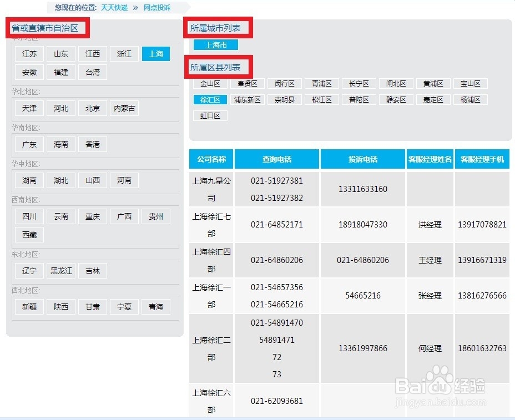Screen dimensions: 515x420
Task: Click complaint phone 18918047330
Action: 363,225
